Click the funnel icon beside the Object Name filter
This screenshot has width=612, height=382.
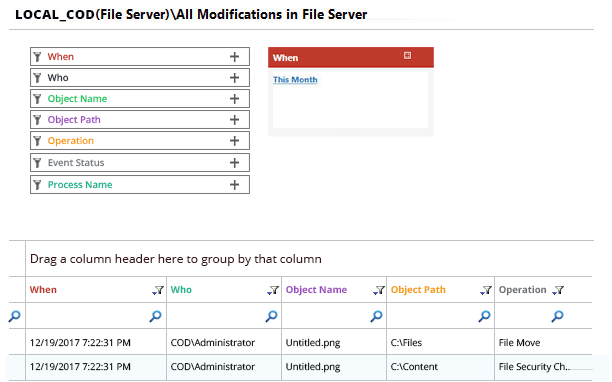pos(37,99)
